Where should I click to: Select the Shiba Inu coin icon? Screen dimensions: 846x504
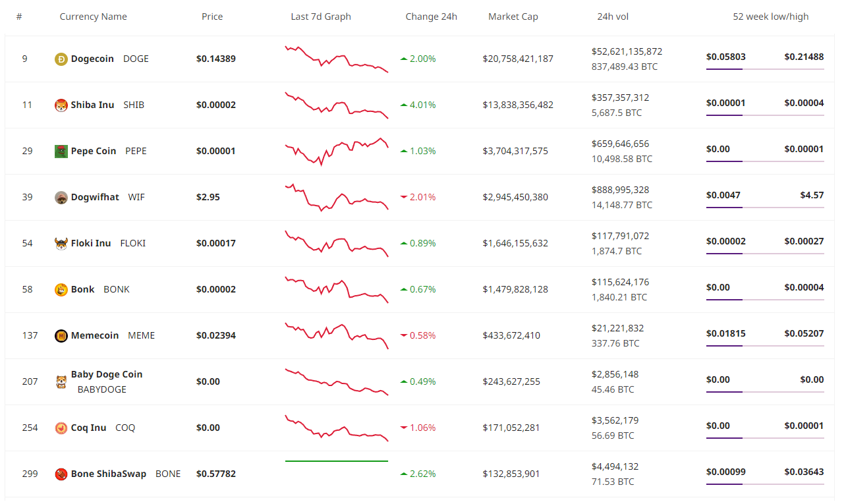(x=60, y=105)
